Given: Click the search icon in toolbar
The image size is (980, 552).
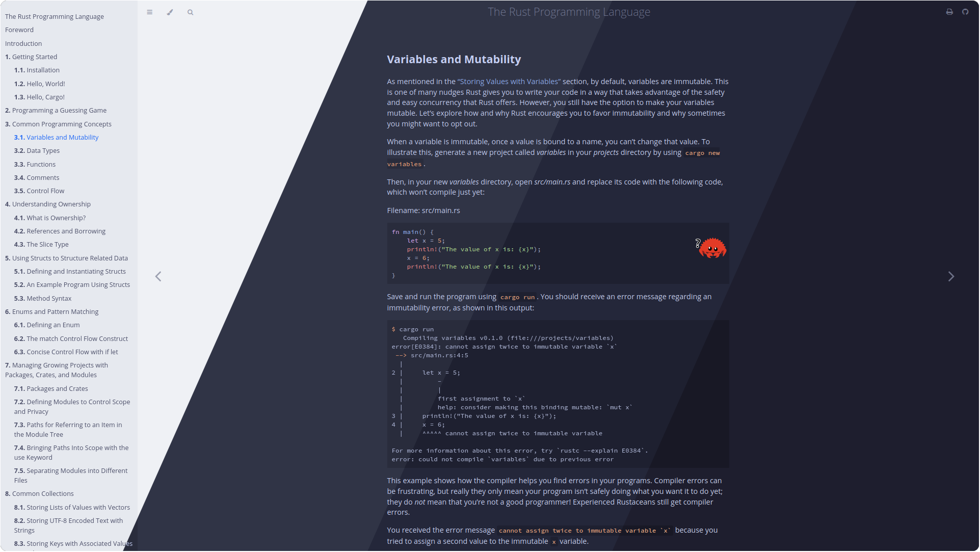Looking at the screenshot, I should coord(191,12).
